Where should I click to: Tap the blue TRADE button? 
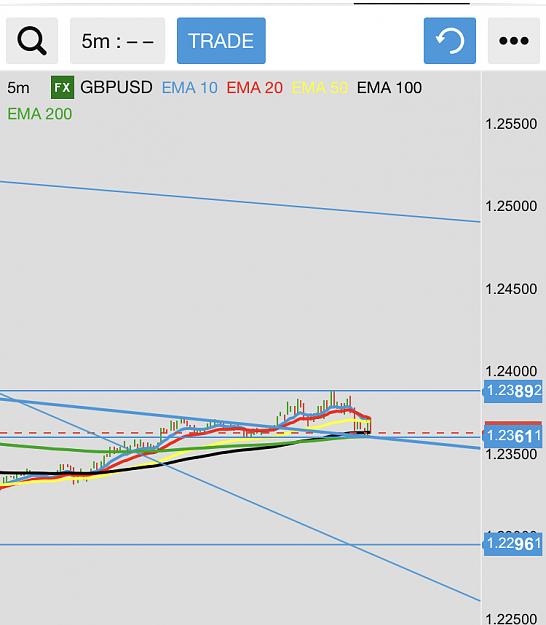click(x=221, y=41)
